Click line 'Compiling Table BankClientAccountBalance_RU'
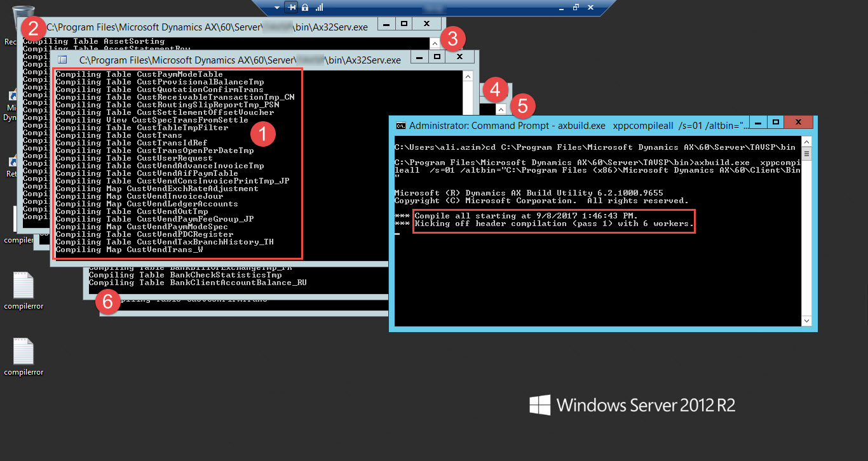 point(198,283)
